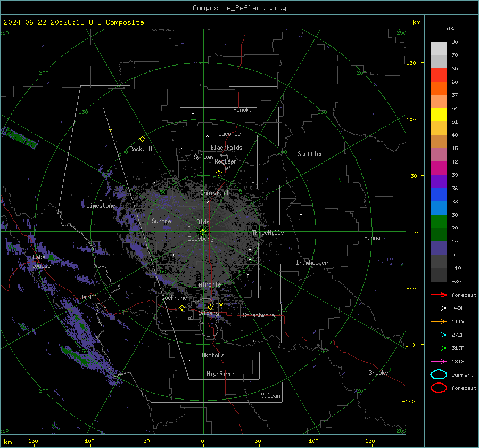Click the Ponoka city label
The width and height of the screenshot is (479, 448).
[x=243, y=110]
